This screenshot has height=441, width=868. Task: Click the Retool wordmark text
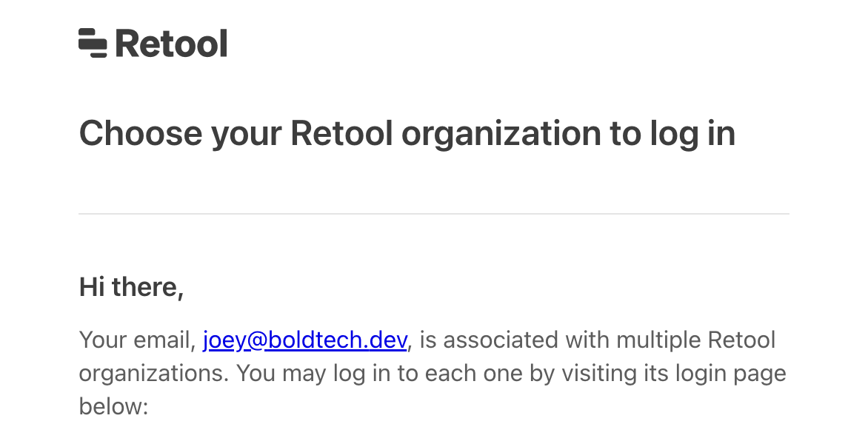(171, 44)
